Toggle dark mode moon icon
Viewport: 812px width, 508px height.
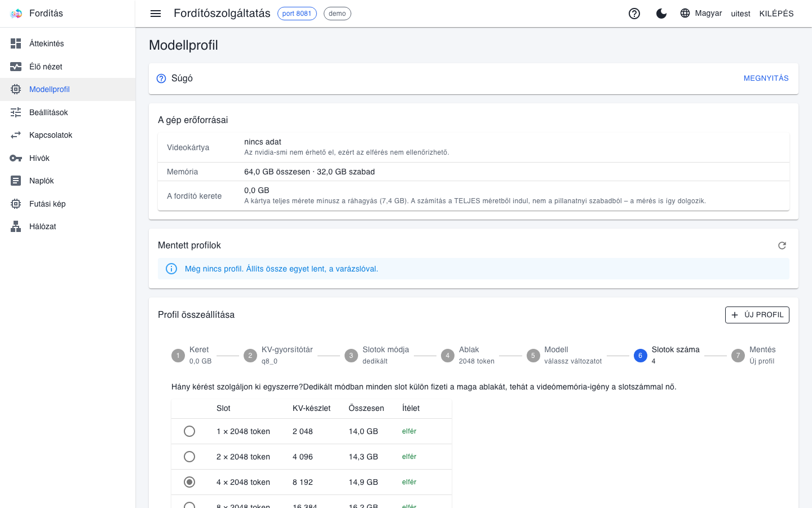pyautogui.click(x=661, y=14)
